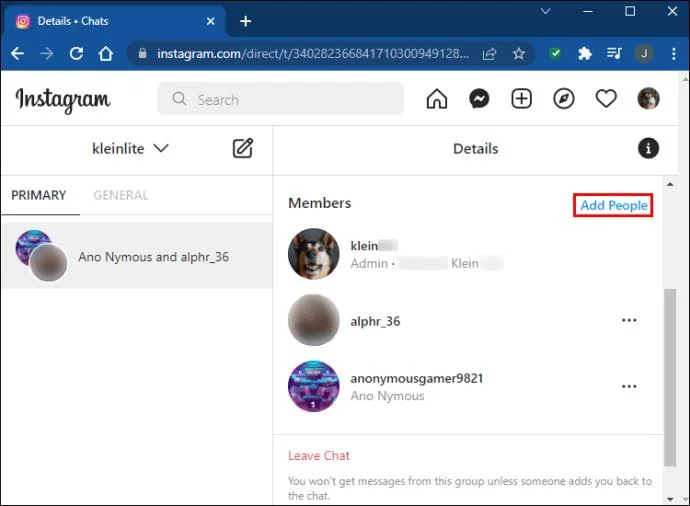Open the browser home page icon
Viewport: 690px width, 506px height.
coord(106,54)
